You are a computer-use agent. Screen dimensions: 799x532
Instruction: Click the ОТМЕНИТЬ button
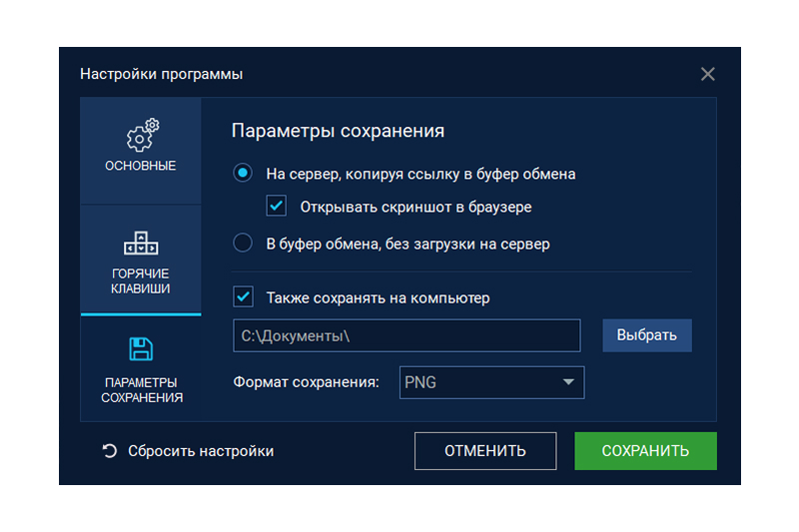coord(485,451)
